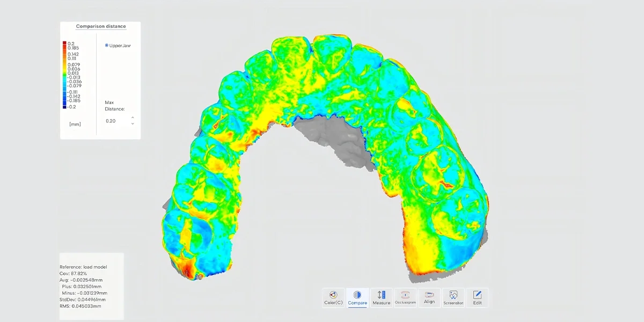The height and width of the screenshot is (322, 644).
Task: Increase Max Distance with up arrow
Action: tap(133, 118)
